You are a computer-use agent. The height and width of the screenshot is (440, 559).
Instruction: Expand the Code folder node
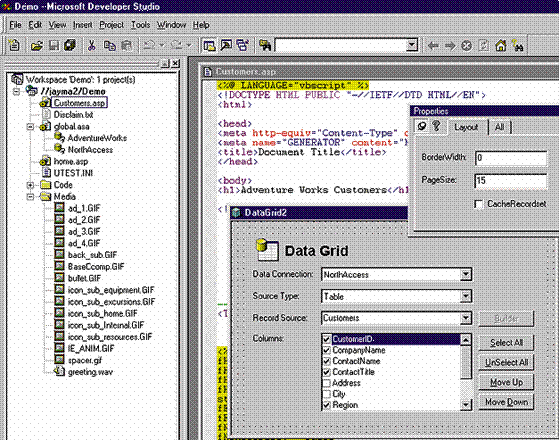31,185
